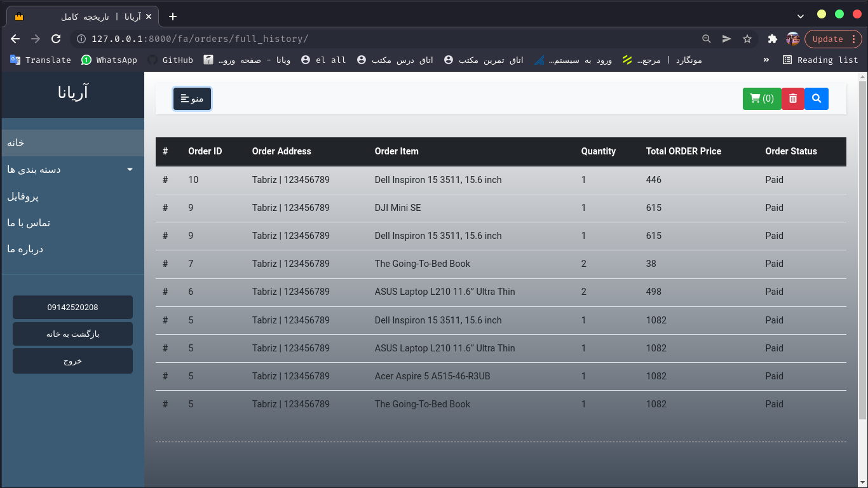868x488 pixels.
Task: Click the Order Address column header
Action: [281, 151]
